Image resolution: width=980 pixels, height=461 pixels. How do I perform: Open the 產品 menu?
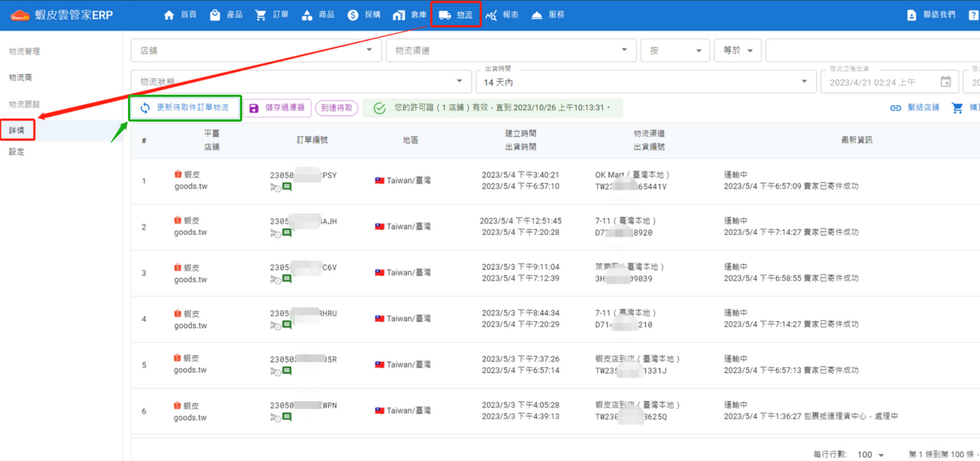click(x=226, y=15)
